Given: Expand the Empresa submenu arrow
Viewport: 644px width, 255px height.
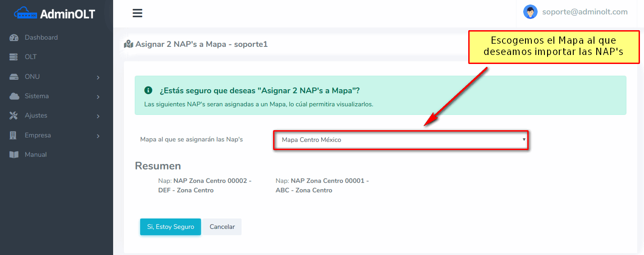Looking at the screenshot, I should [98, 136].
